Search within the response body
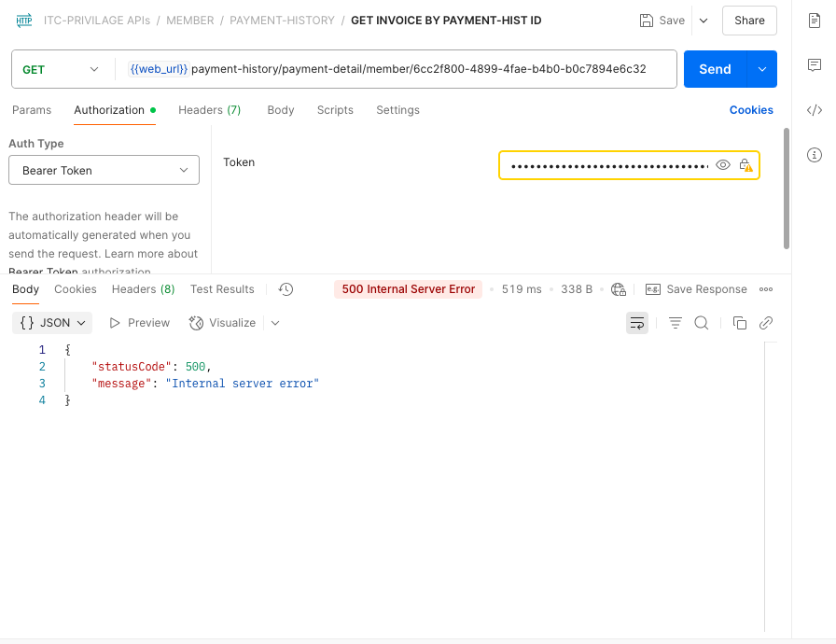The height and width of the screenshot is (644, 836). pos(702,323)
